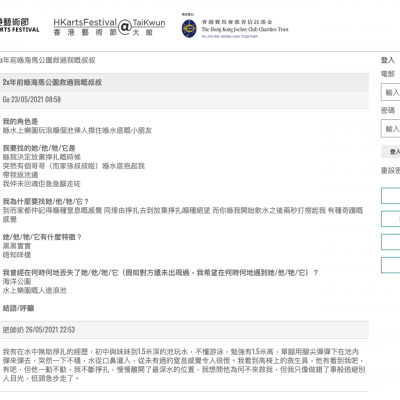Click the Jockey Club round emblem icon
This screenshot has height=400, width=400.
[x=189, y=29]
